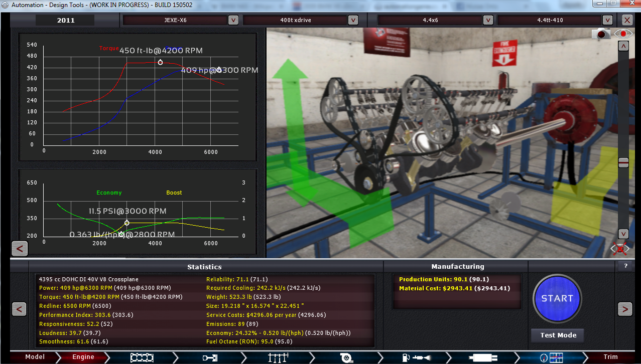
Task: Click the peak power marker at 6300 RPM
Action: [219, 70]
